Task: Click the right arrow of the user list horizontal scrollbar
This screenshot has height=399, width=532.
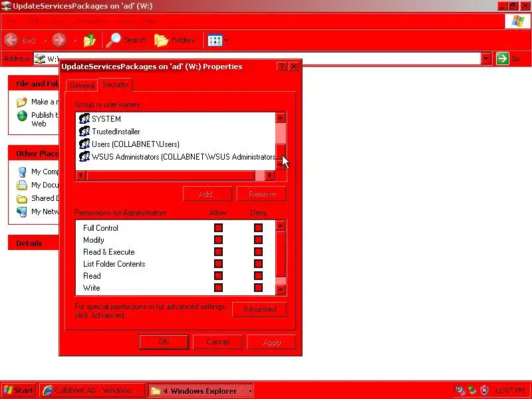Action: tap(270, 176)
